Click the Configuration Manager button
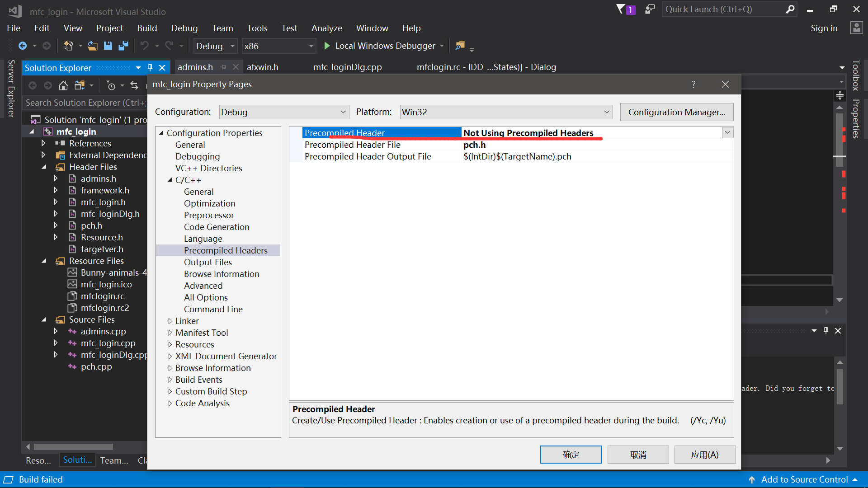 676,112
